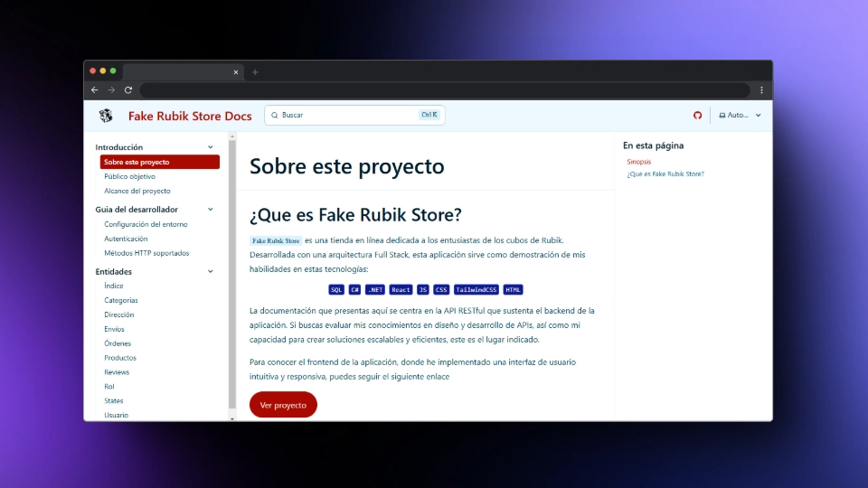
Task: Click the sidebar scroll up arrow
Action: [232, 136]
